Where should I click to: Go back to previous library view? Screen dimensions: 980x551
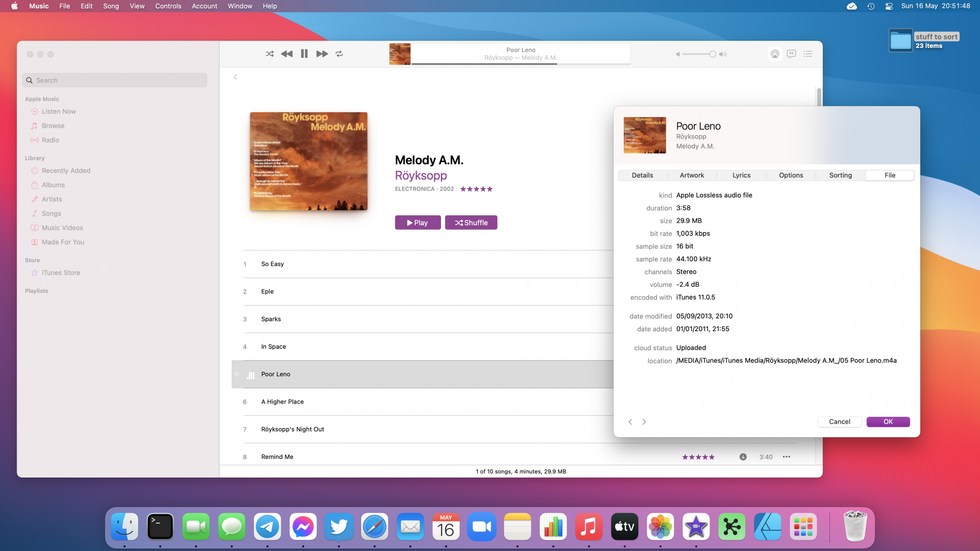(x=236, y=77)
